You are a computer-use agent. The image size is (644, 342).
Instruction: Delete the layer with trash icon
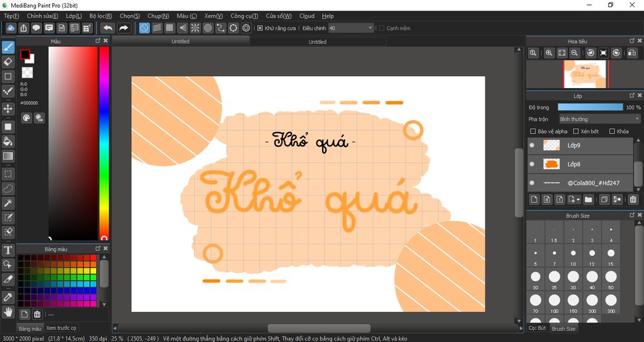[x=633, y=199]
